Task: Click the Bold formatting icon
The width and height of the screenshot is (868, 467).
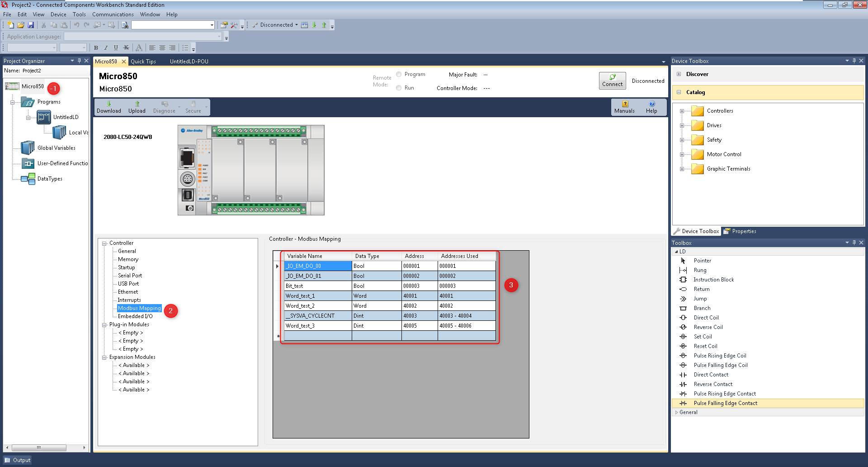Action: (x=96, y=48)
